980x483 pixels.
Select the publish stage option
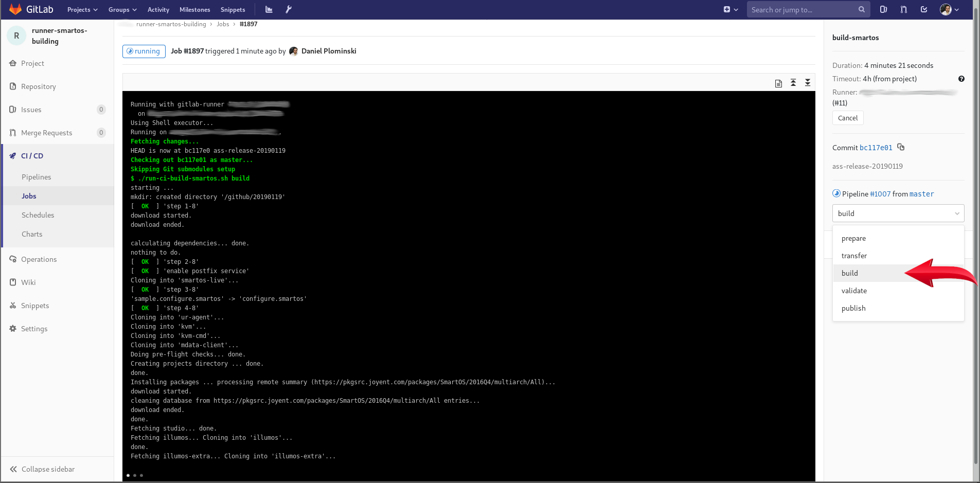pos(898,308)
